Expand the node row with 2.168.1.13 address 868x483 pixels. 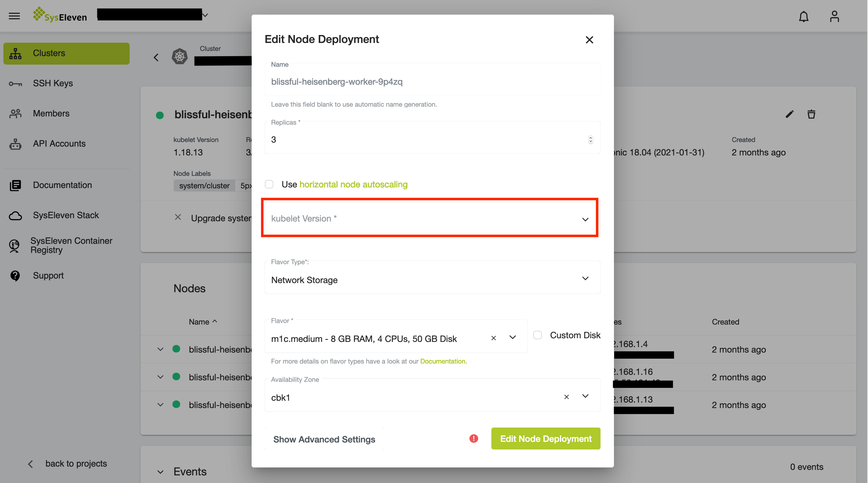tap(160, 404)
